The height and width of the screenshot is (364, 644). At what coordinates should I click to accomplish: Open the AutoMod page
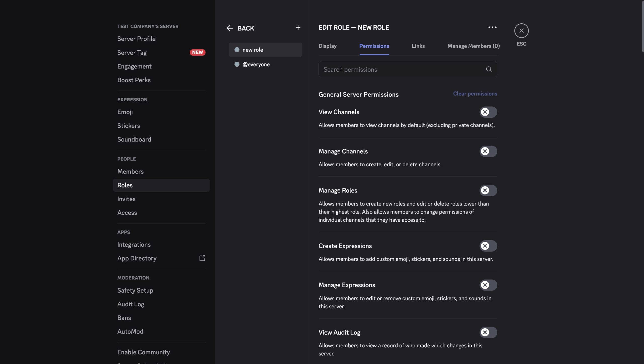coord(161,331)
